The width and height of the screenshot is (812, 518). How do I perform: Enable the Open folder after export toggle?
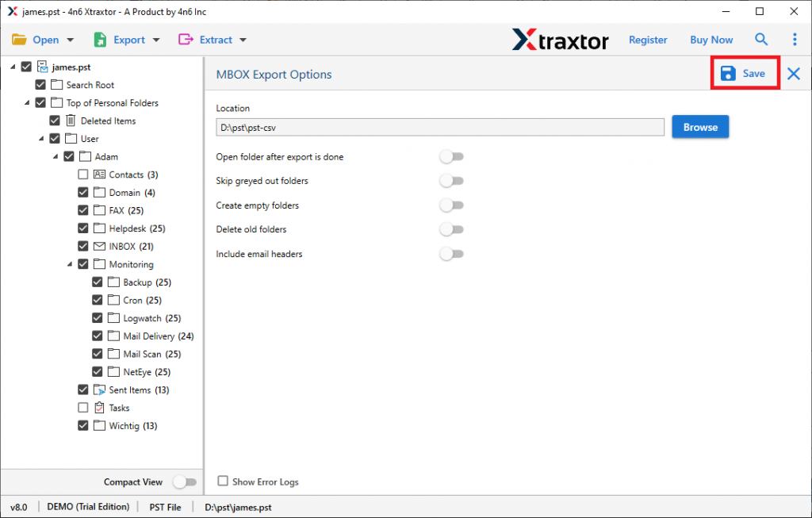coord(452,156)
